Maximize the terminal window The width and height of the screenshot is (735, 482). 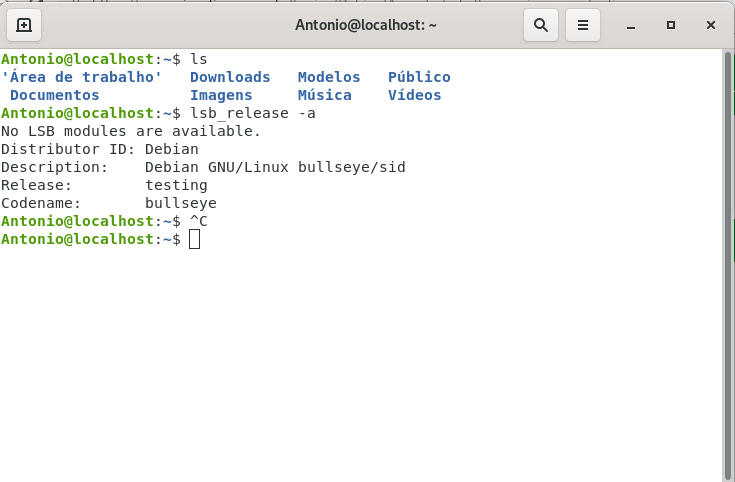[x=671, y=25]
